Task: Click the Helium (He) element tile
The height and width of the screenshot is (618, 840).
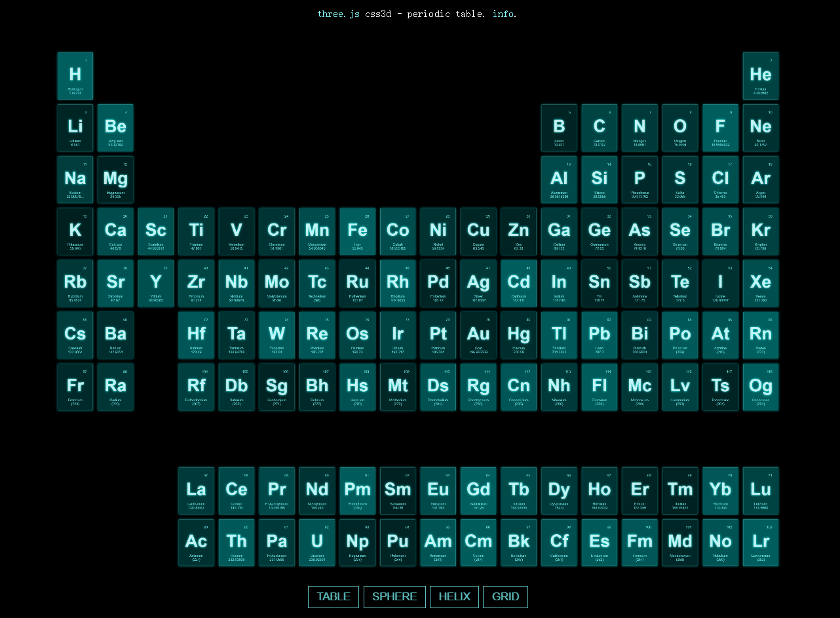Action: 761,76
